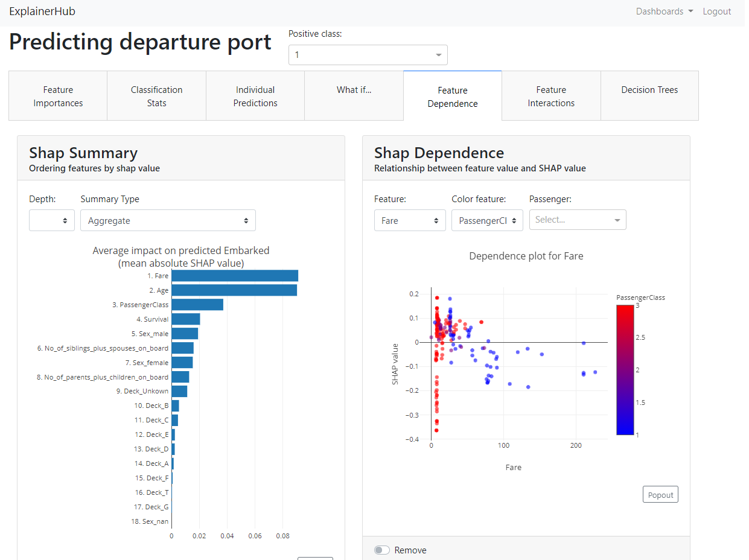Go to the Individual Predictions tab

(255, 97)
